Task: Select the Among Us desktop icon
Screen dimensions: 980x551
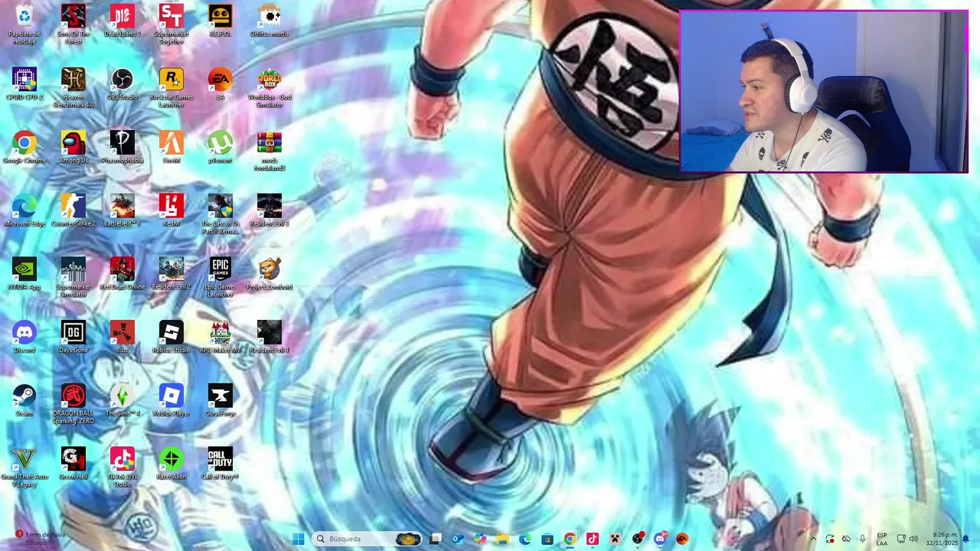Action: pyautogui.click(x=73, y=148)
